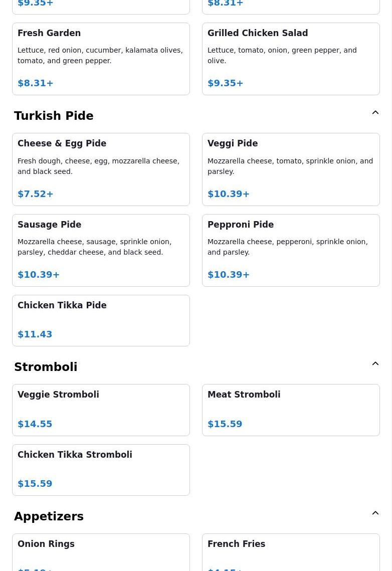Collapse the Turkish Pide section chevron
Image resolution: width=392 pixels, height=571 pixels.
(375, 113)
